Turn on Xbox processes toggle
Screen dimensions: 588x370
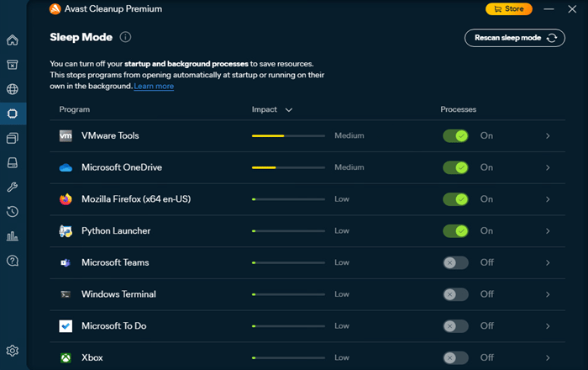point(455,357)
